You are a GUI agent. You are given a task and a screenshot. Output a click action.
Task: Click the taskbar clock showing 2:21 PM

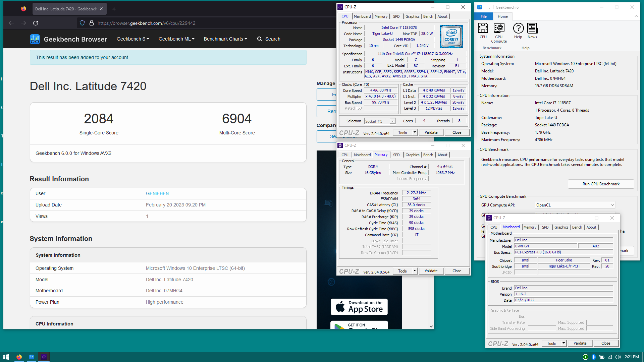(x=632, y=357)
